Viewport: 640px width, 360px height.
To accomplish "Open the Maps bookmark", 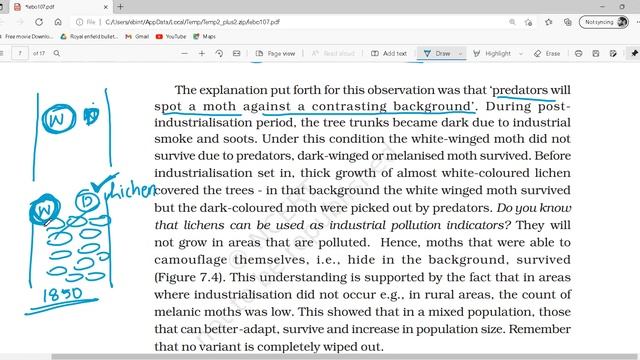I will tap(204, 36).
